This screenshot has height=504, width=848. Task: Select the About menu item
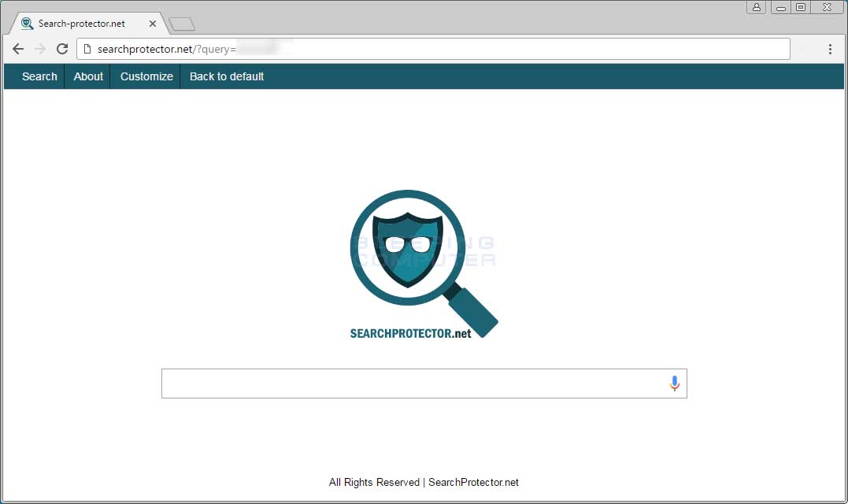pyautogui.click(x=87, y=76)
